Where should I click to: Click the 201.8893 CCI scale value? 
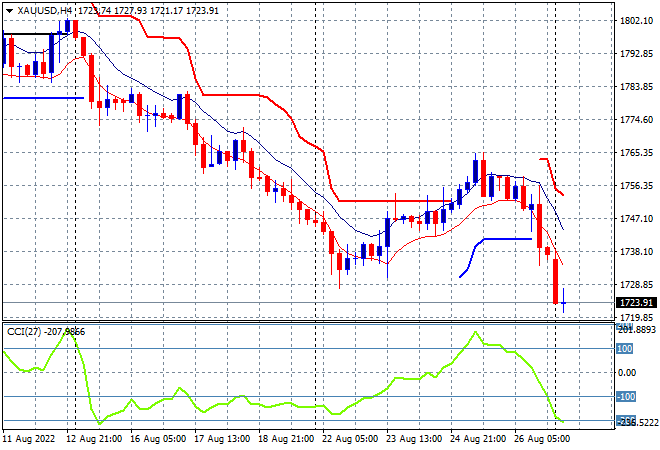(x=636, y=329)
